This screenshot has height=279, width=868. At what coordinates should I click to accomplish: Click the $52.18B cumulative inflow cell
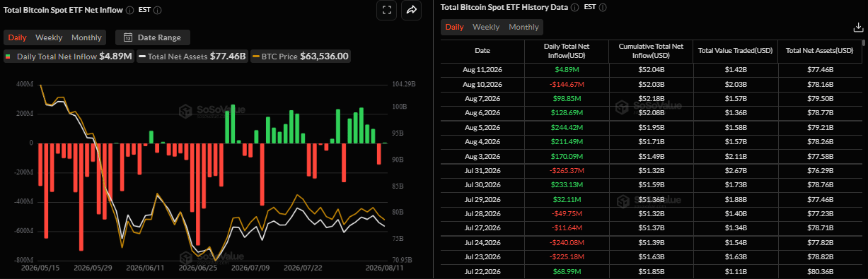click(x=651, y=99)
